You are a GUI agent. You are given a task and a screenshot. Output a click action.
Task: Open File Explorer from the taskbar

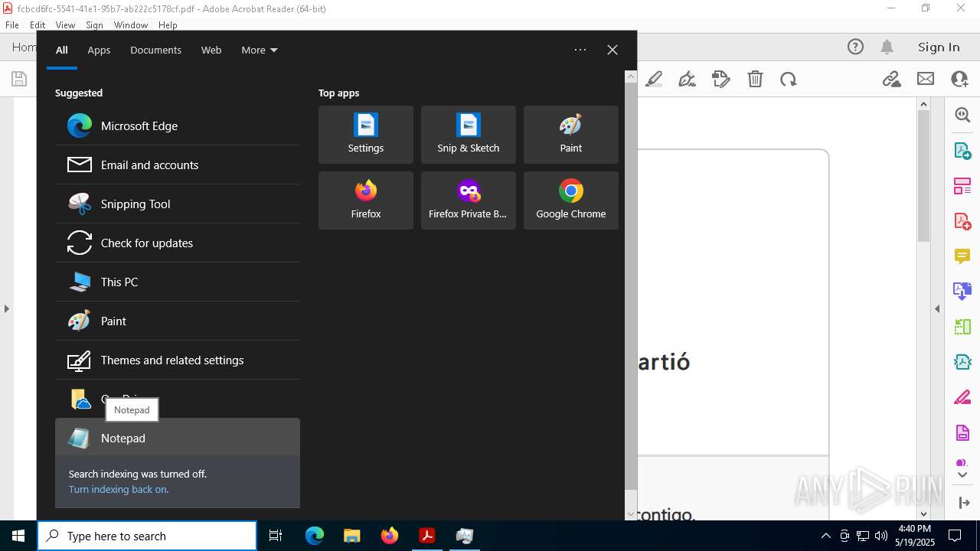tap(352, 536)
